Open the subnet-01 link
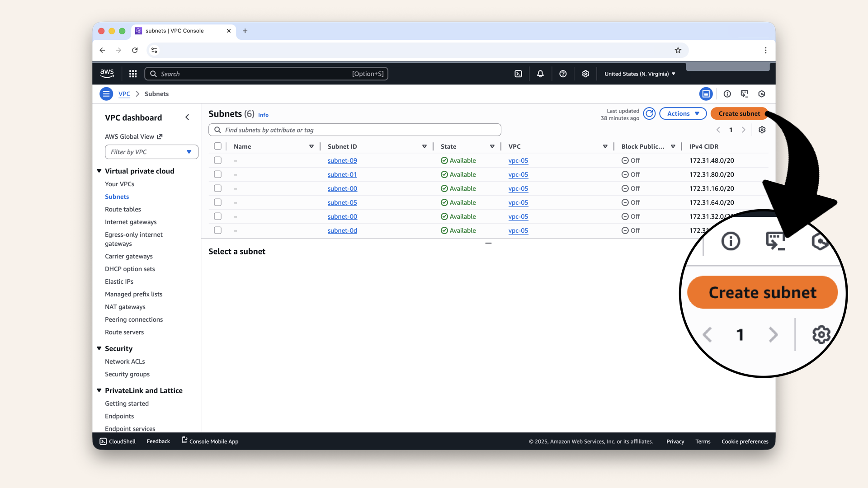 tap(342, 174)
